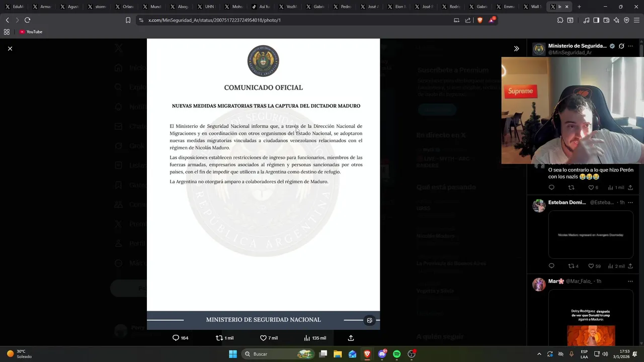
Task: Reply to the Perón nazis comment
Action: (551, 188)
